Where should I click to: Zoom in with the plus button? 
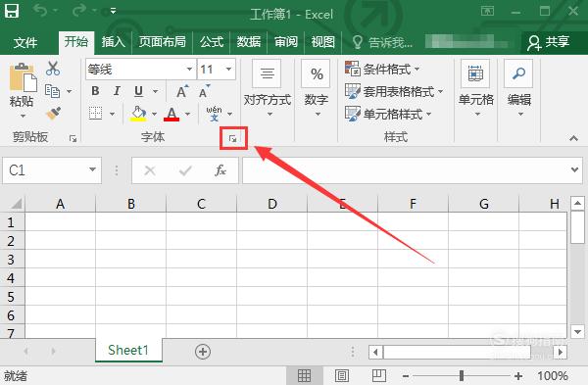[x=518, y=375]
